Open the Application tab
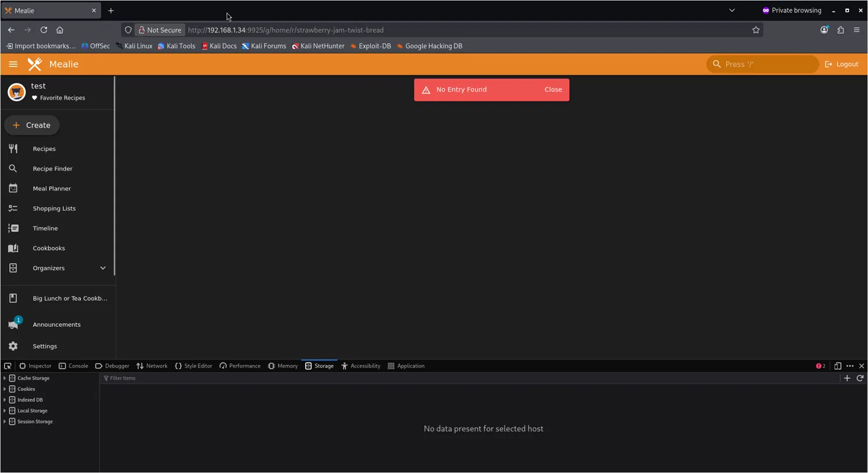Image resolution: width=868 pixels, height=473 pixels. [x=406, y=366]
